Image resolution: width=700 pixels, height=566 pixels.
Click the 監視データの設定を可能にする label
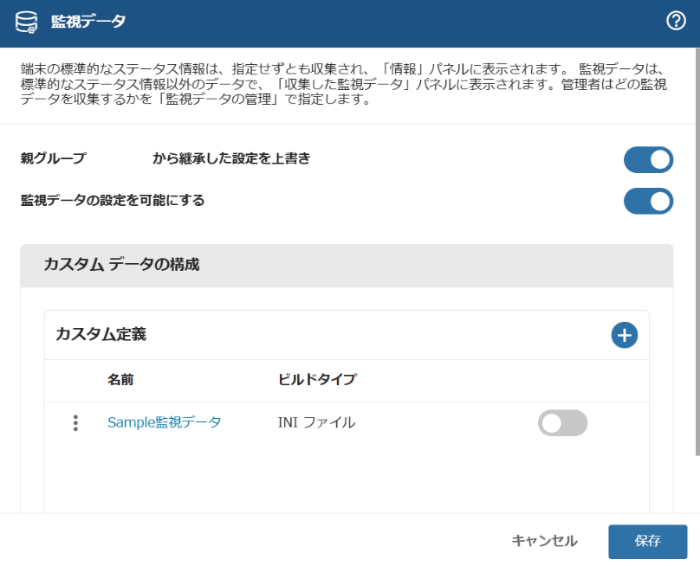tap(112, 200)
